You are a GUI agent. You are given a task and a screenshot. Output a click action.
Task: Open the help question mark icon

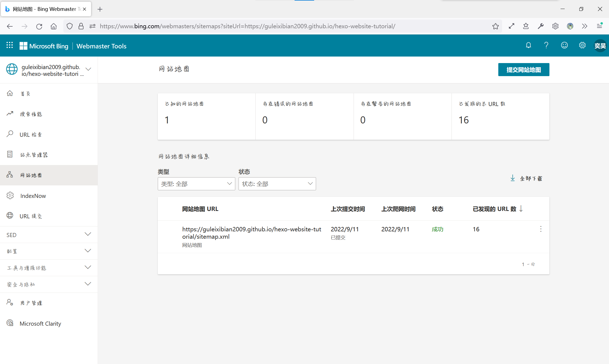[546, 45]
